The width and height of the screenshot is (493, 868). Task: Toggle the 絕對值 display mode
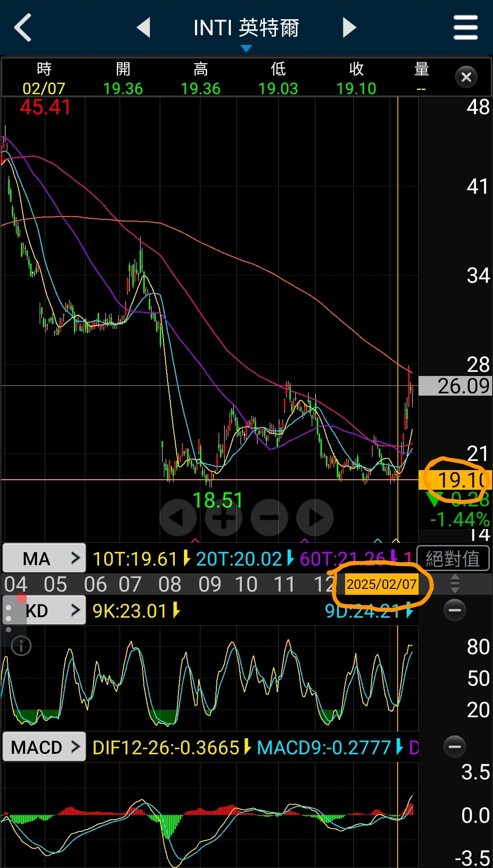click(x=453, y=558)
